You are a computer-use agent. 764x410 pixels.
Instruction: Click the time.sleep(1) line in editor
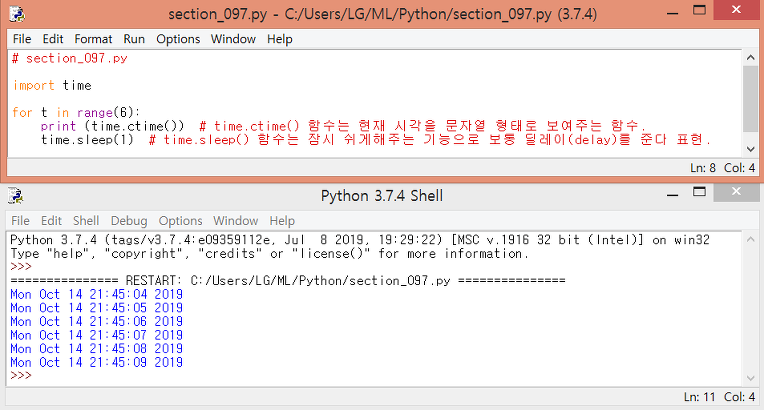pyautogui.click(x=87, y=140)
